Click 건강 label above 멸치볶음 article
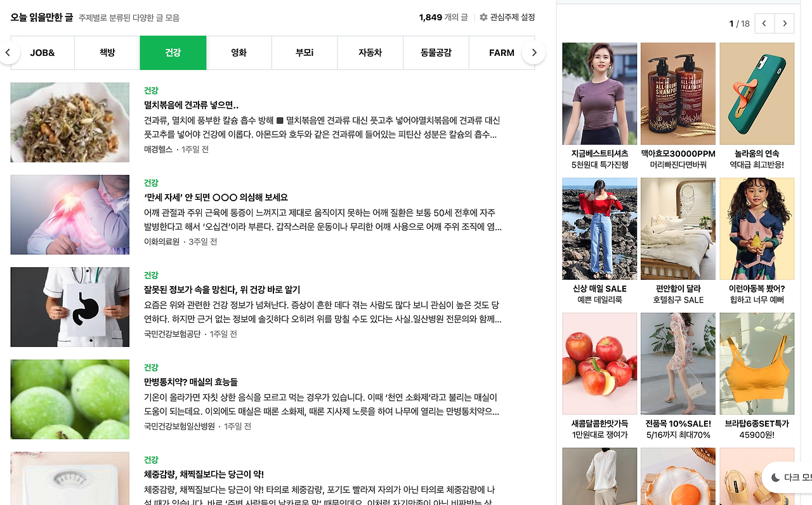Viewport: 812px width, 505px height. [x=151, y=91]
